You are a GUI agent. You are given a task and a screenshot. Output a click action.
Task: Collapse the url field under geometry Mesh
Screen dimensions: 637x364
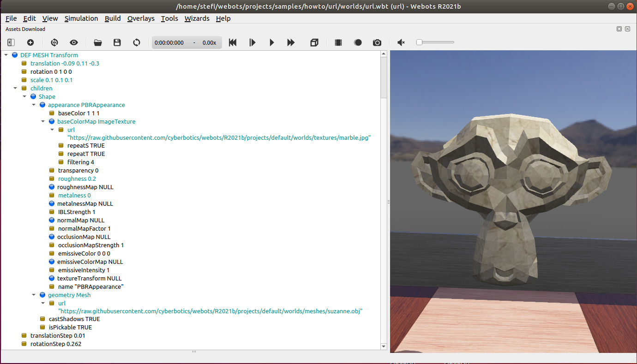43,303
